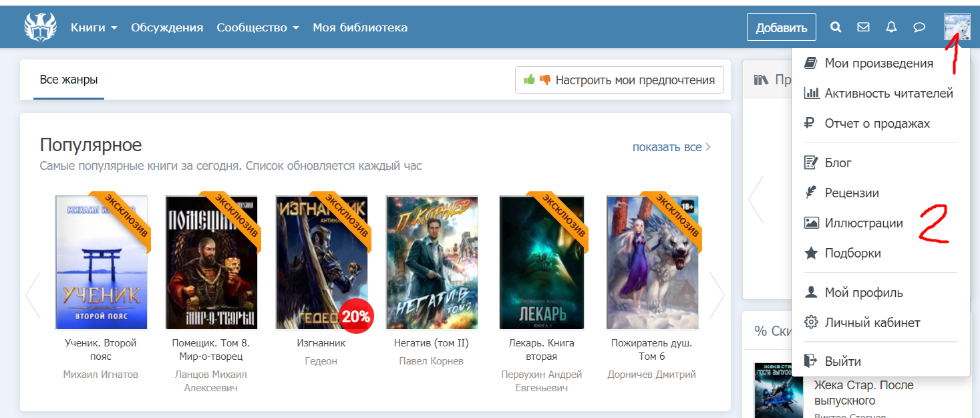The height and width of the screenshot is (418, 980).
Task: Open the Ученик. Второй пояс cover
Action: pos(102,262)
